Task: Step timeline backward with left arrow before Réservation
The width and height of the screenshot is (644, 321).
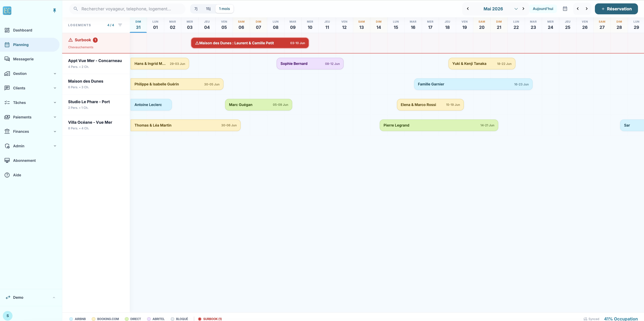Action: pos(578,9)
